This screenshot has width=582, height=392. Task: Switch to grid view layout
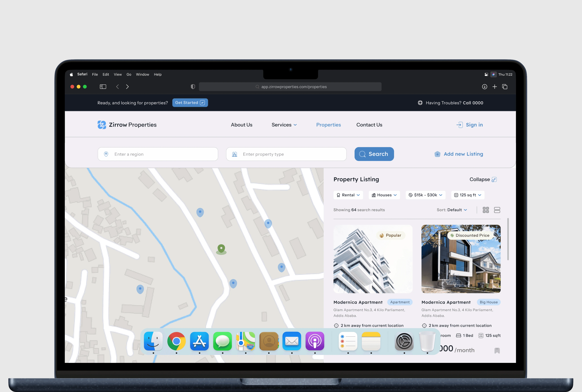coord(486,210)
